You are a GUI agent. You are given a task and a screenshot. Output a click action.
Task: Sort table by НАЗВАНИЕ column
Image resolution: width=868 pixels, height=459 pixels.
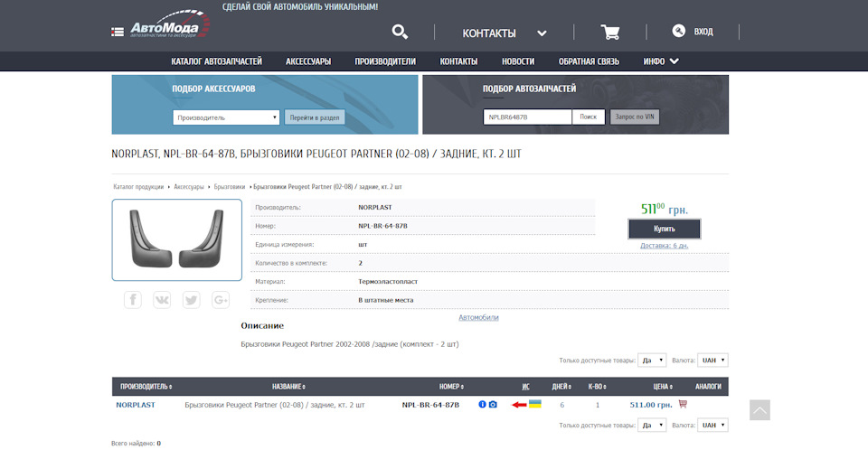click(288, 387)
